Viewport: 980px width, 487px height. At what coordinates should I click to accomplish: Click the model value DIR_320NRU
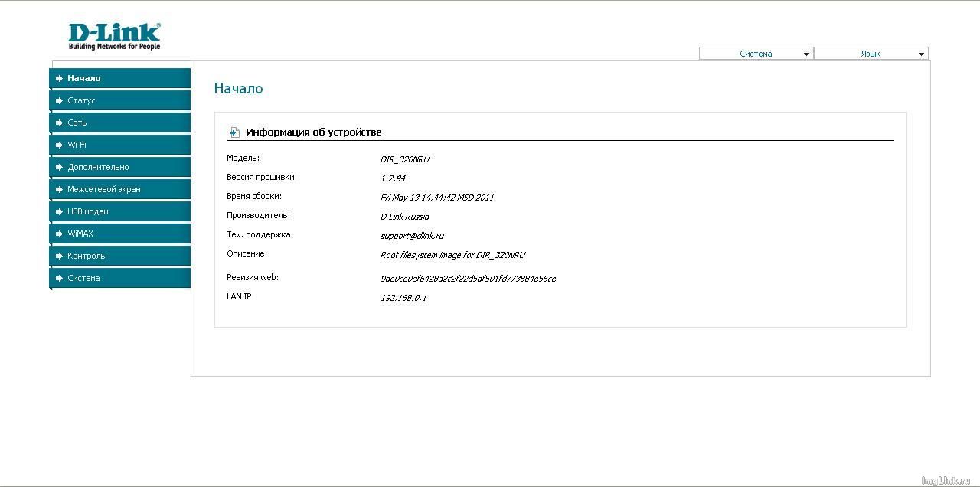coord(405,159)
